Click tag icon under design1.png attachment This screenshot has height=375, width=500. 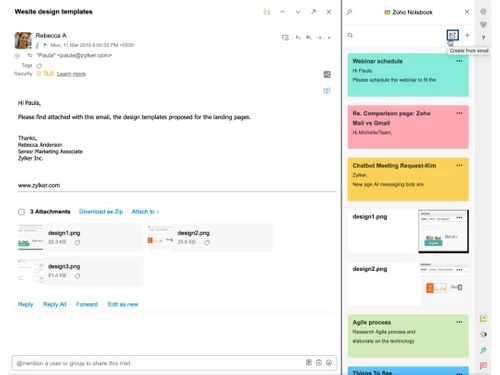click(x=77, y=242)
